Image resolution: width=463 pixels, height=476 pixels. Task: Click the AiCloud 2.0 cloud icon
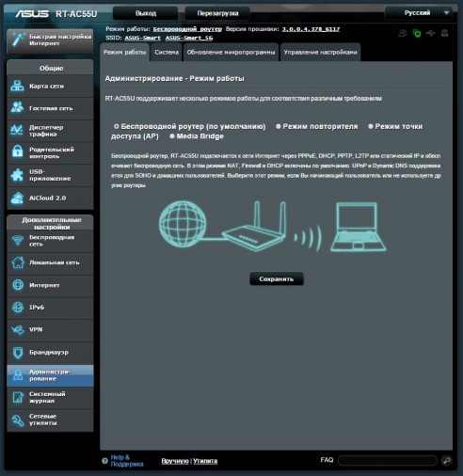pyautogui.click(x=17, y=198)
